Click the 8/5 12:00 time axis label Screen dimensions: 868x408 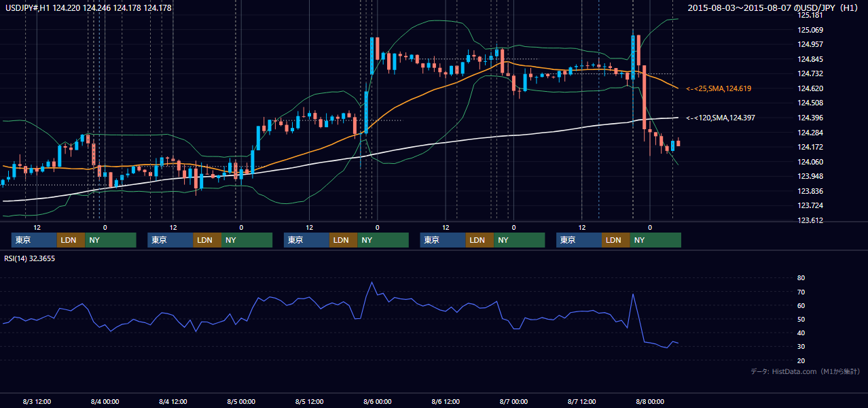[x=309, y=401]
